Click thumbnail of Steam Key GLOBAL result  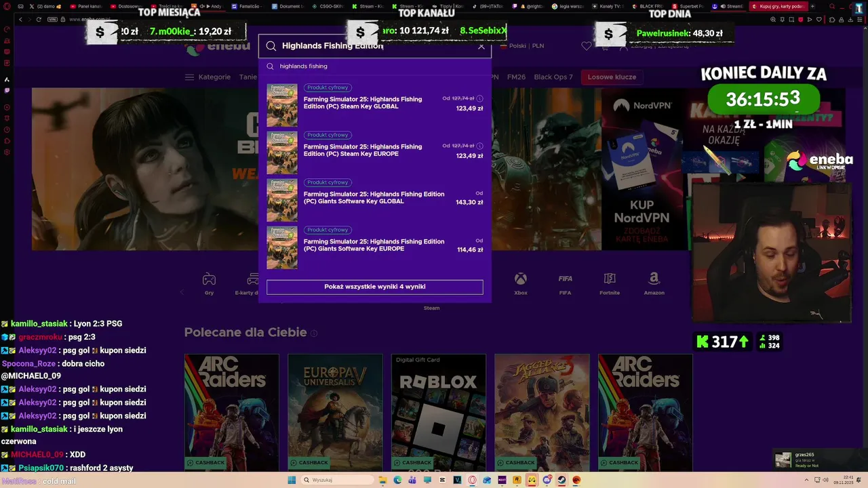[x=282, y=105]
